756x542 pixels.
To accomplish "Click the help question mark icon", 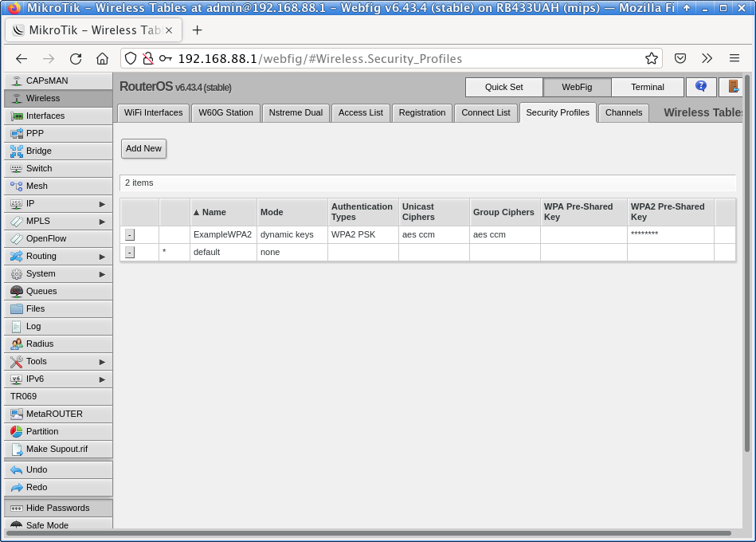I will [701, 87].
